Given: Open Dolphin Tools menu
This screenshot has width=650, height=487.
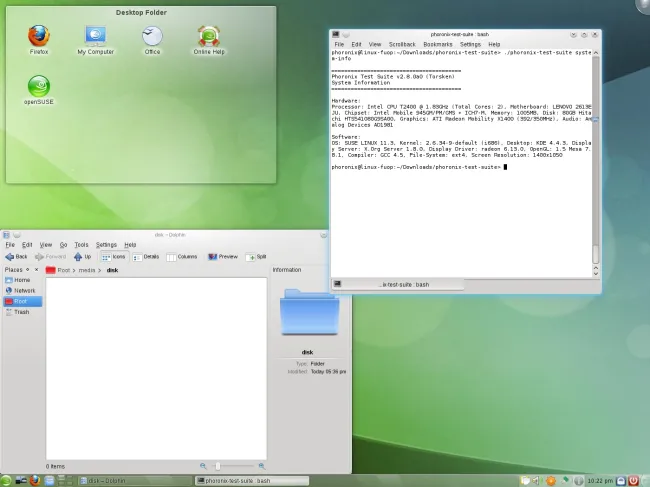Looking at the screenshot, I should click(81, 245).
